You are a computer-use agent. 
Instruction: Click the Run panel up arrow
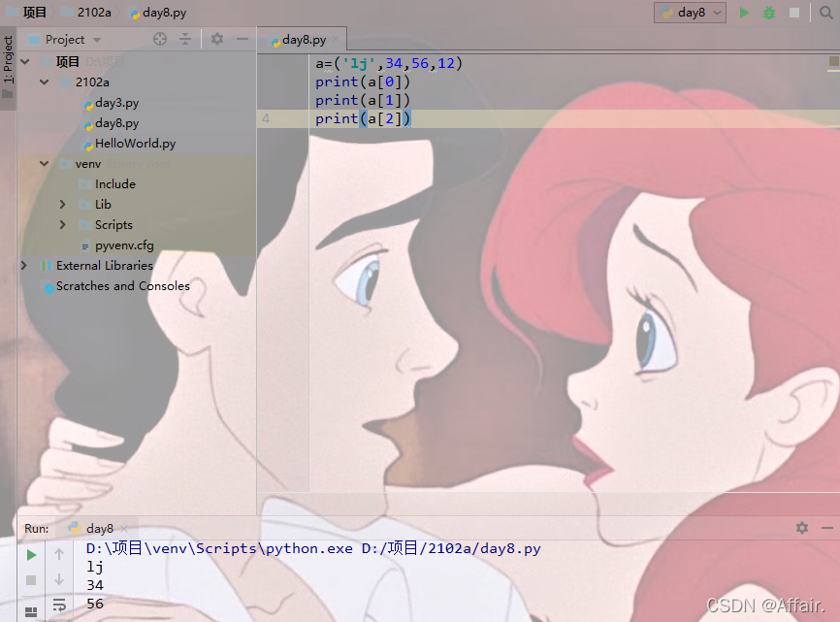[x=59, y=554]
